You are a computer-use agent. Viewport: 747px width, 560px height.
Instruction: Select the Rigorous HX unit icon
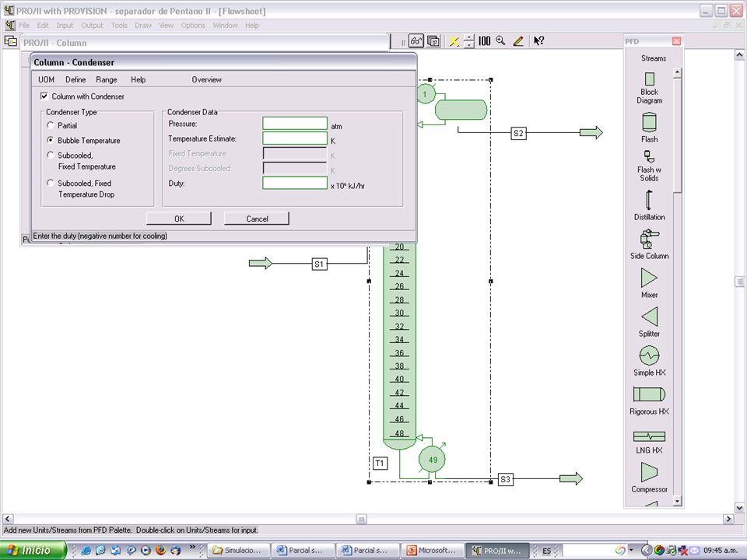[x=649, y=394]
